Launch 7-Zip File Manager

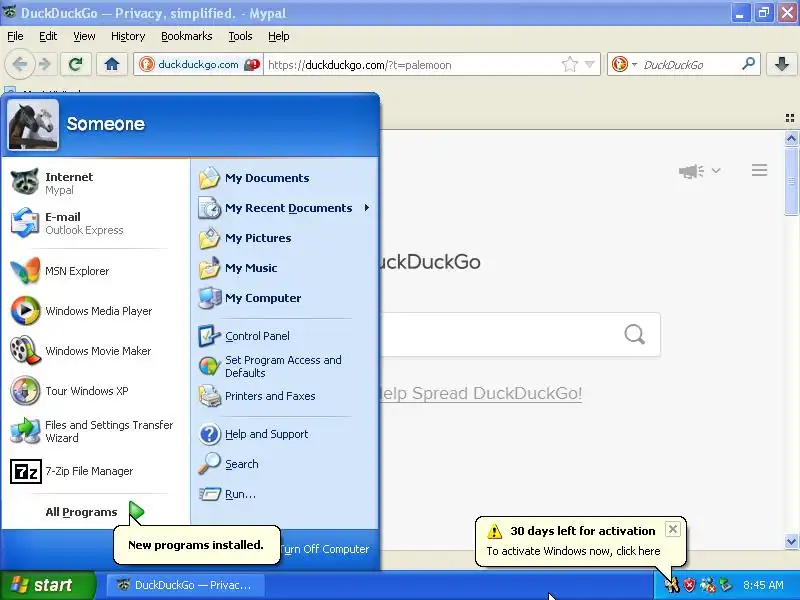pos(95,471)
